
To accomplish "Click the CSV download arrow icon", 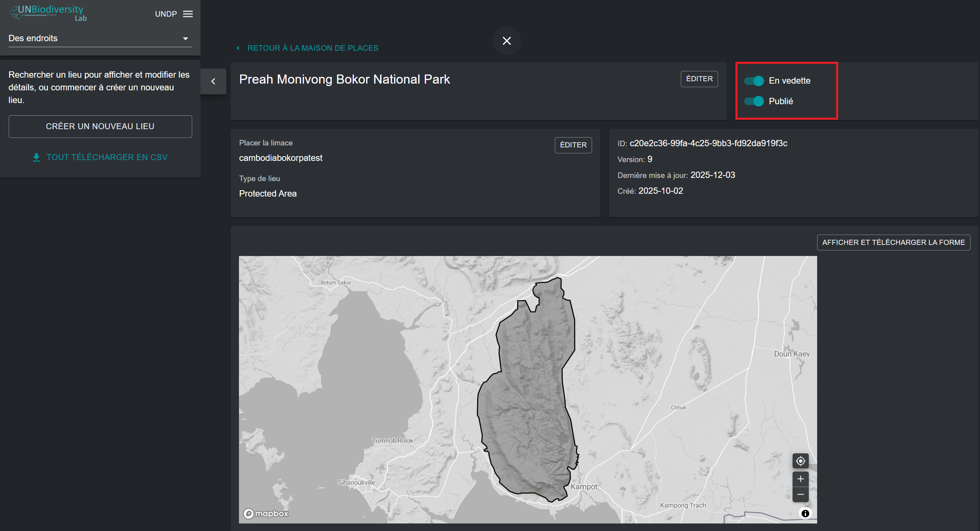I will (36, 157).
